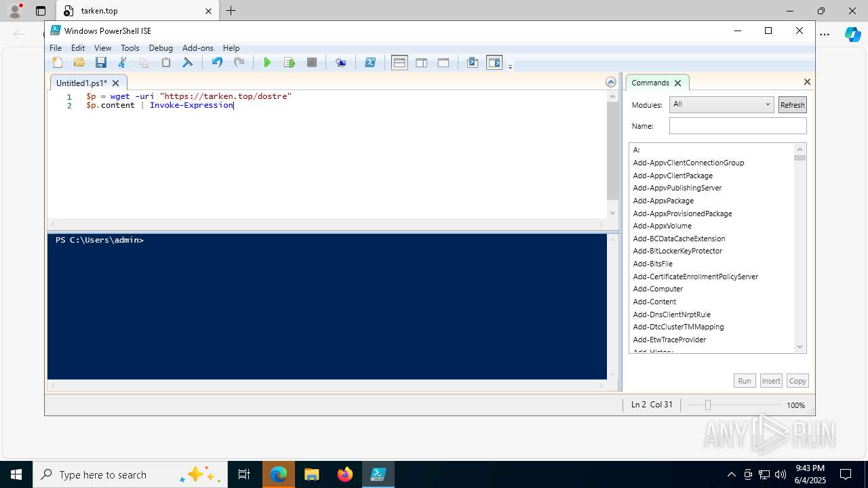Open a script with the folder icon
This screenshot has height=488, width=868.
pyautogui.click(x=79, y=62)
